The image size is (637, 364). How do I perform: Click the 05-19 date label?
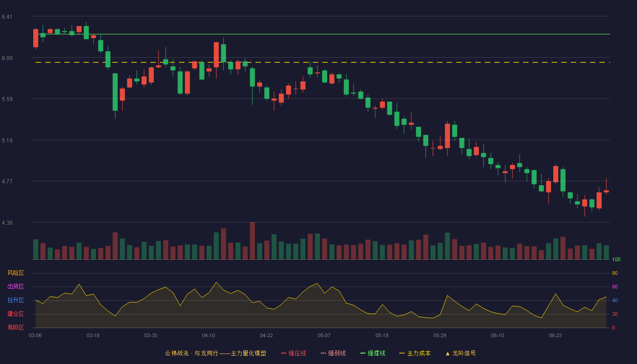pyautogui.click(x=382, y=335)
